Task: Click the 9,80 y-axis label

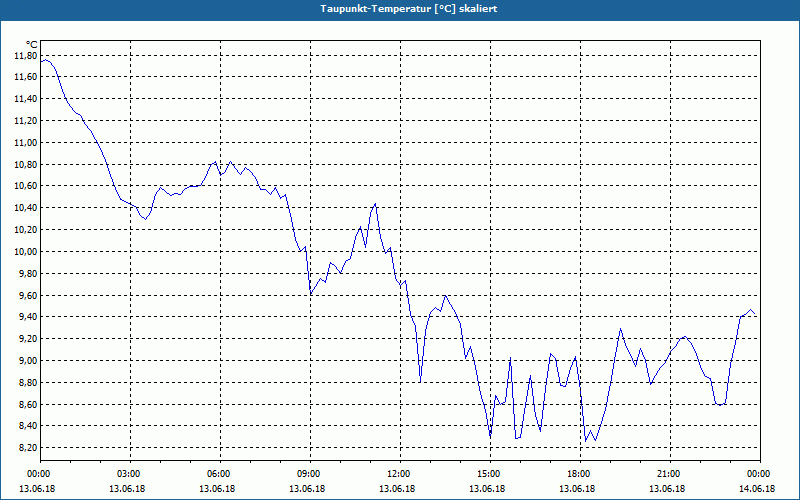Action: coord(27,274)
